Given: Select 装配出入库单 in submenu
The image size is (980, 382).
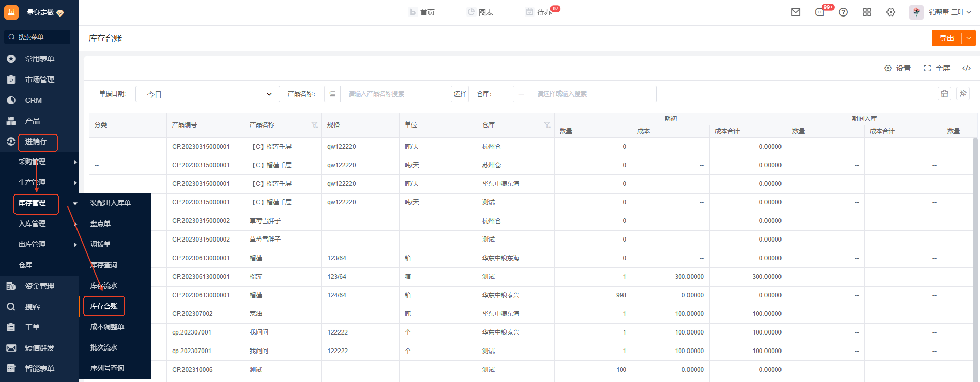Looking at the screenshot, I should [x=111, y=203].
